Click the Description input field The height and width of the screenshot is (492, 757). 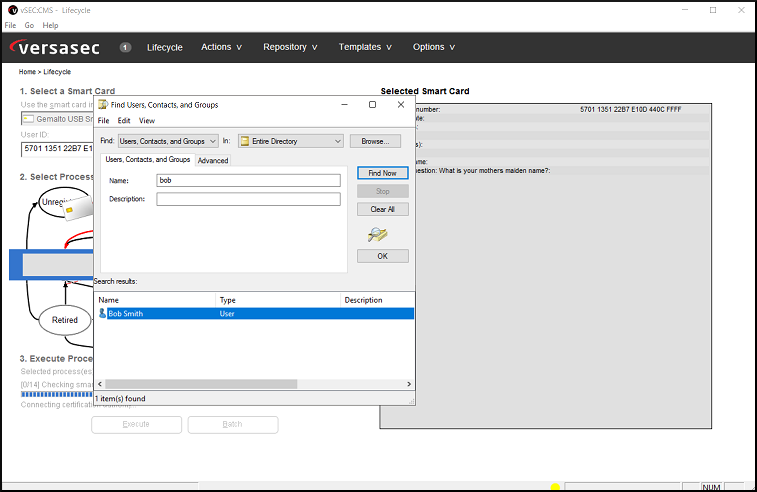pyautogui.click(x=248, y=199)
